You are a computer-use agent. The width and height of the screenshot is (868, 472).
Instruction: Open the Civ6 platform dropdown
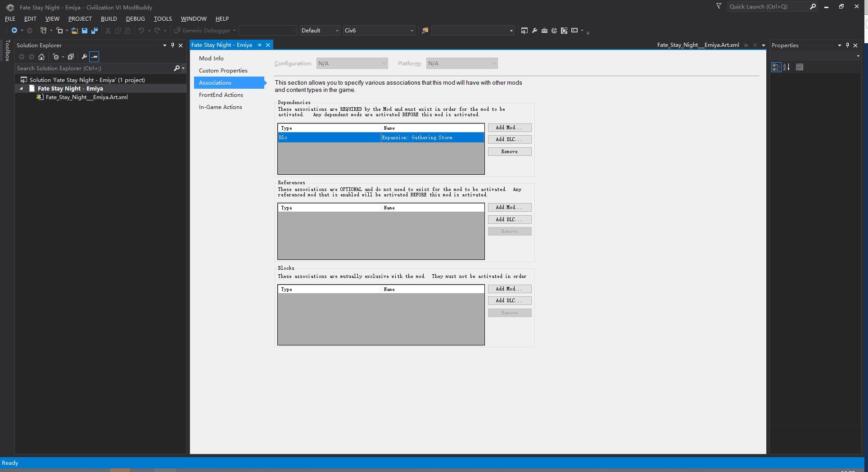[379, 30]
